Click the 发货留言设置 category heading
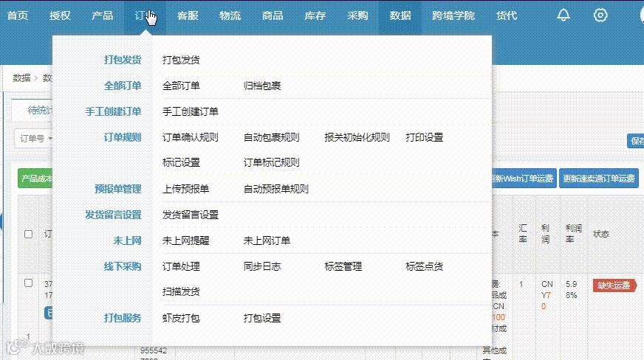Screen dimensions: 644x360 (x=113, y=215)
